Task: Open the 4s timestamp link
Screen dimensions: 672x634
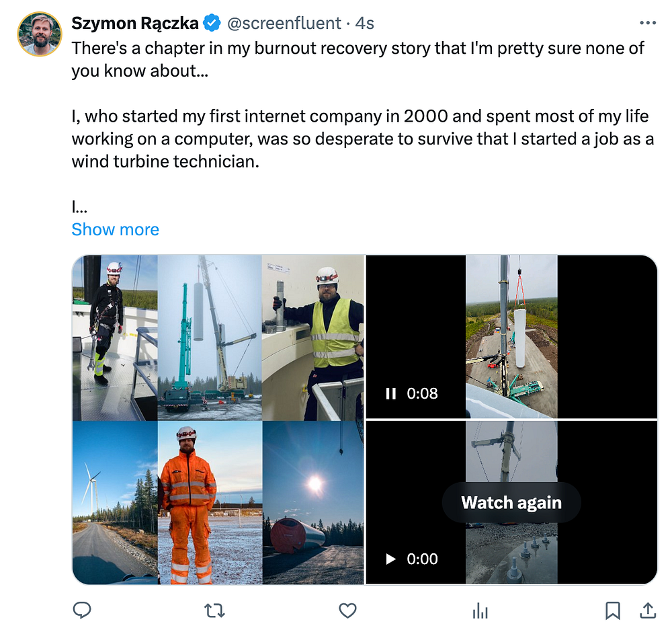Action: 365,24
